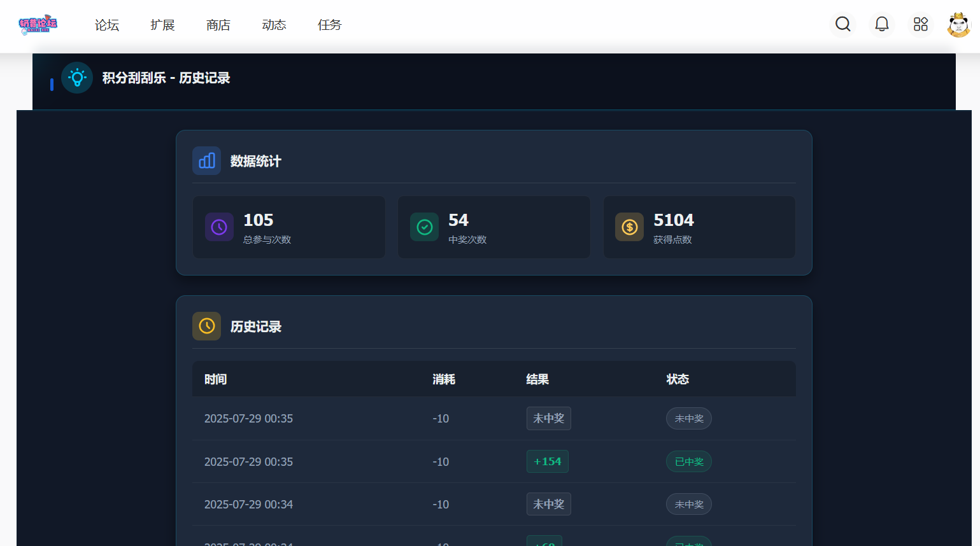The width and height of the screenshot is (980, 546).
Task: Open the 论坛 menu item
Action: pos(107,25)
